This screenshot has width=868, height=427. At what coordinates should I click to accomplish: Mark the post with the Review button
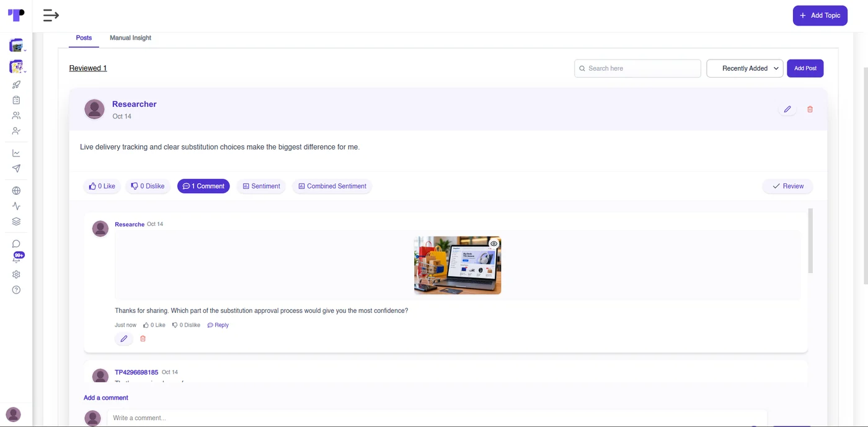point(787,186)
